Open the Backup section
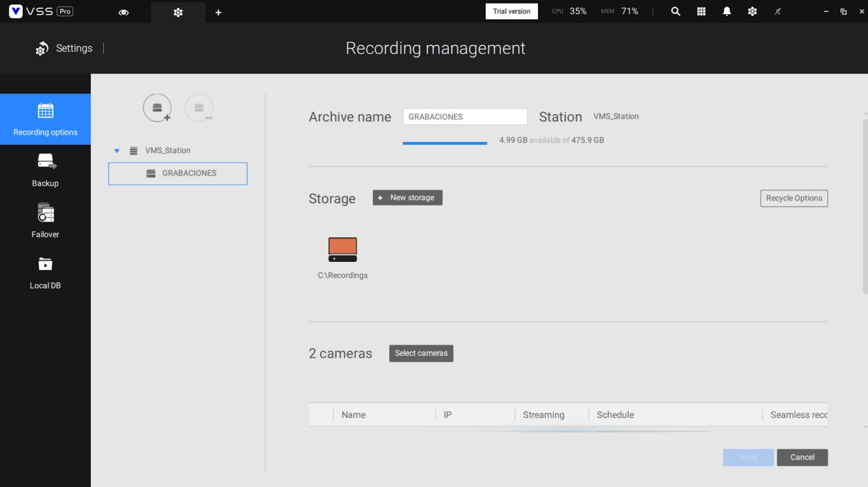Viewport: 868px width, 487px height. click(46, 170)
